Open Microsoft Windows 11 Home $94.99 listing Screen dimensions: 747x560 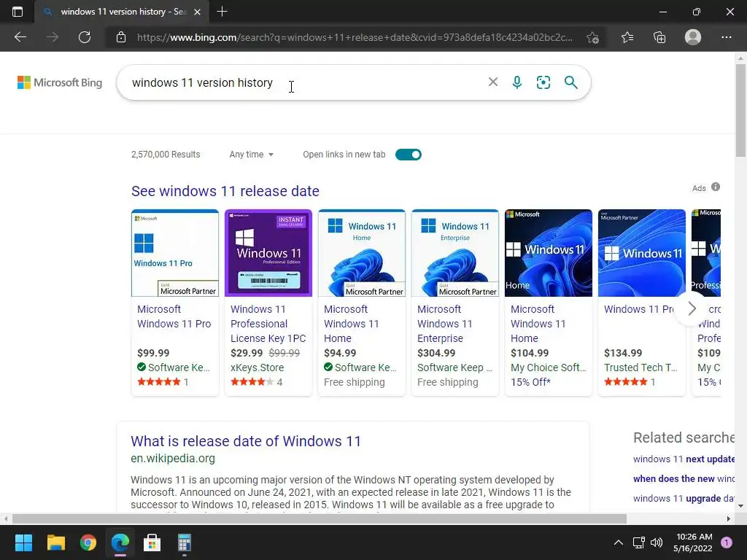coord(352,324)
